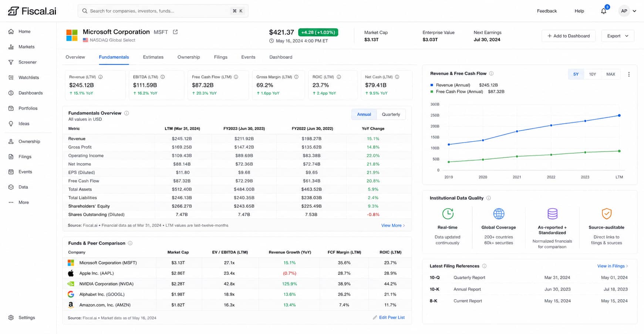The width and height of the screenshot is (644, 334).
Task: Click info icon beside Free Cash Flow (LTM)
Action: click(x=236, y=77)
